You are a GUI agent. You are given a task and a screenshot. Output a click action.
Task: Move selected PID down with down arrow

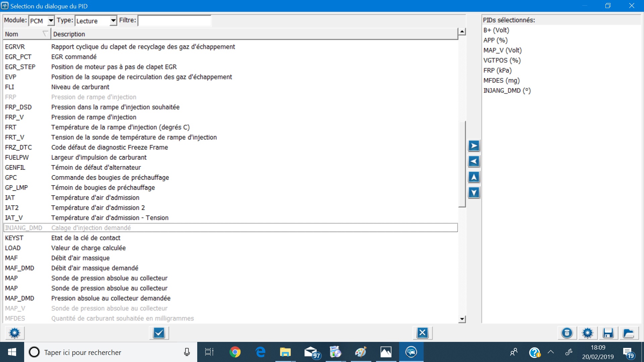click(474, 193)
